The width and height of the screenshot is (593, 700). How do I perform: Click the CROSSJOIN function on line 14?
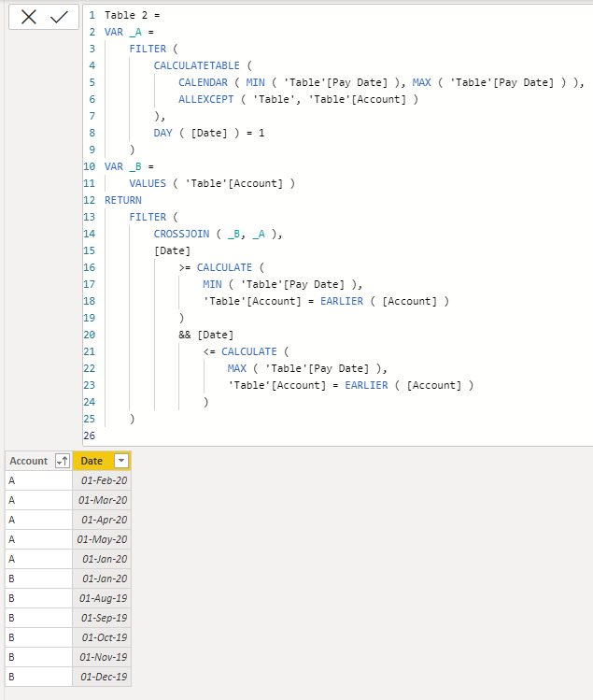tap(181, 234)
